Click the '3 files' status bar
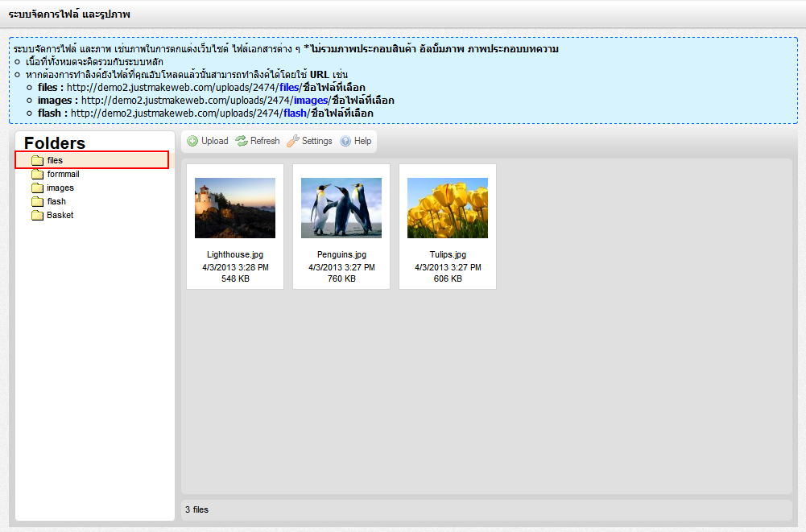Image resolution: width=806 pixels, height=532 pixels. tap(197, 509)
